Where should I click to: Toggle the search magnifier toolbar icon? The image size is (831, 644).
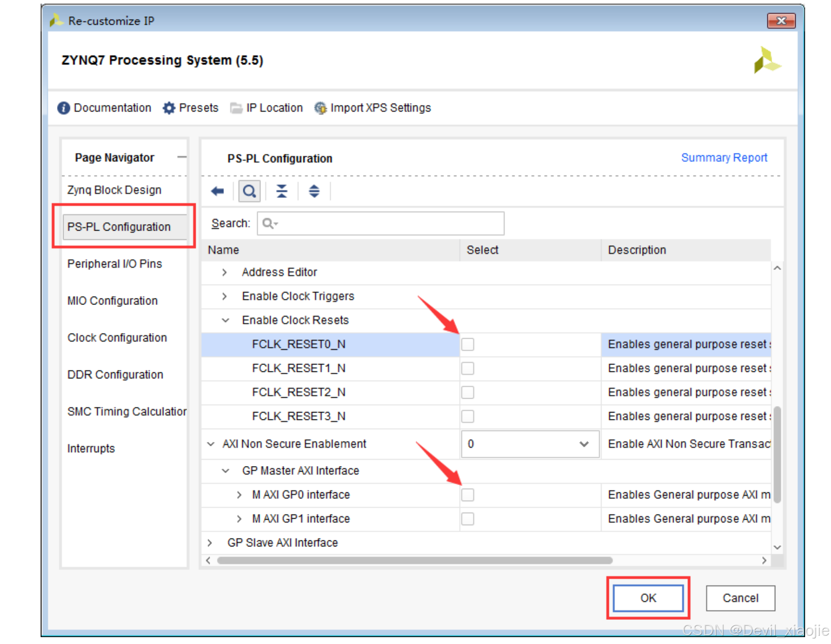click(x=249, y=191)
